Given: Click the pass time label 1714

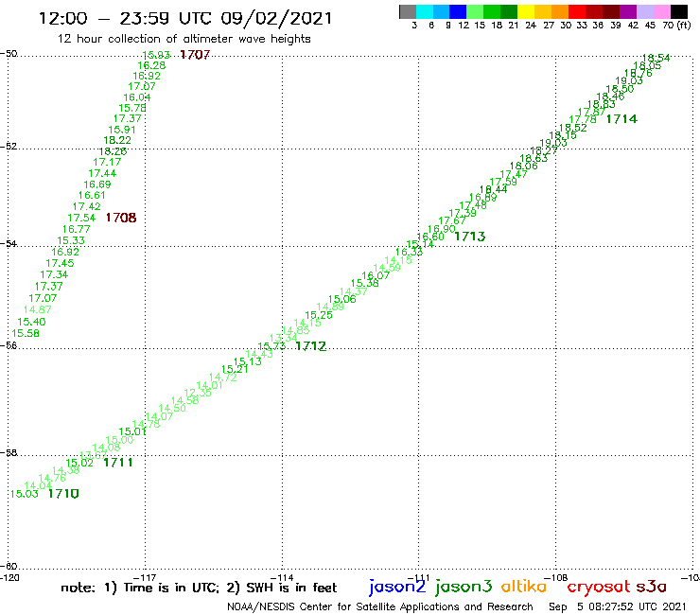Looking at the screenshot, I should click(x=621, y=119).
